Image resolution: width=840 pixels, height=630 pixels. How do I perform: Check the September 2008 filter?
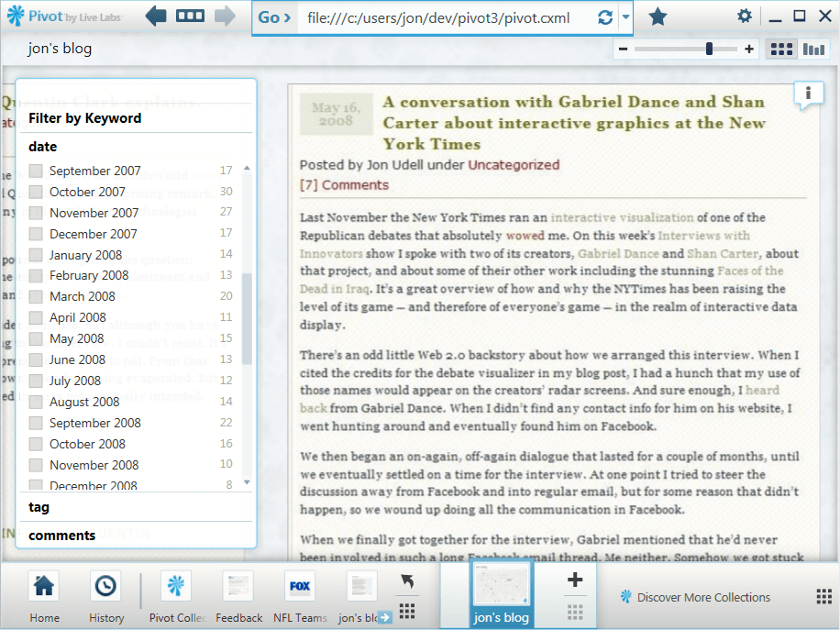[36, 423]
